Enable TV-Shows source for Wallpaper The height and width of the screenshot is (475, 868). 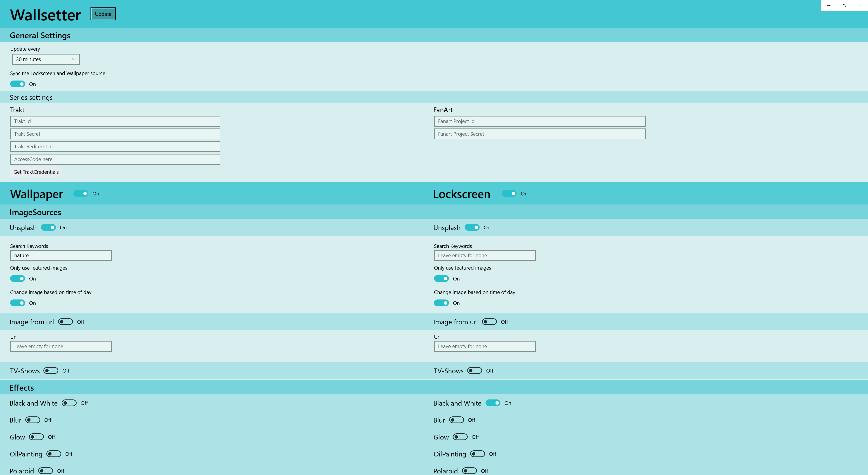(51, 371)
